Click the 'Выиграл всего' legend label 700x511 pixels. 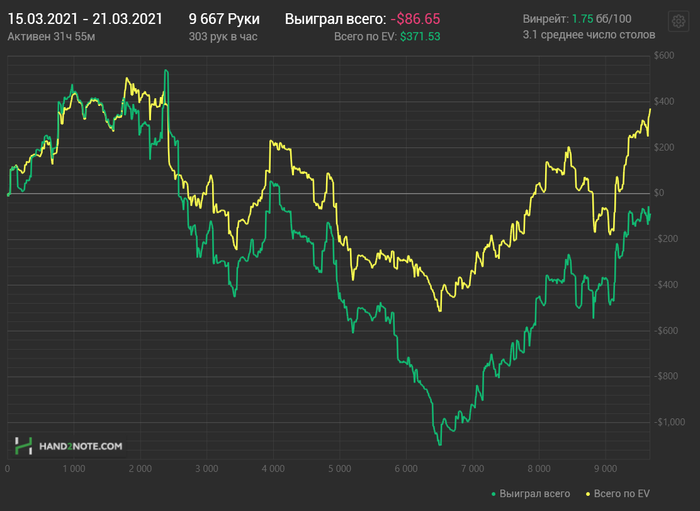pos(534,494)
